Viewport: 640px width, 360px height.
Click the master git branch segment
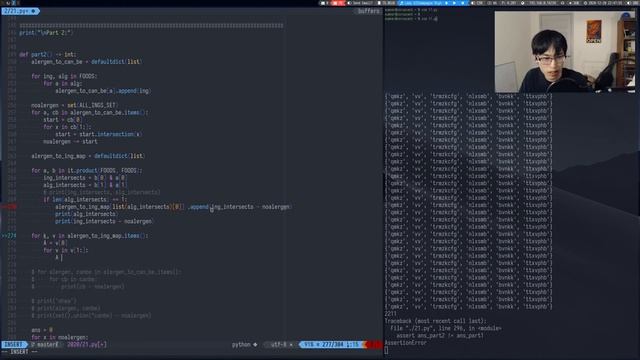(x=46, y=344)
